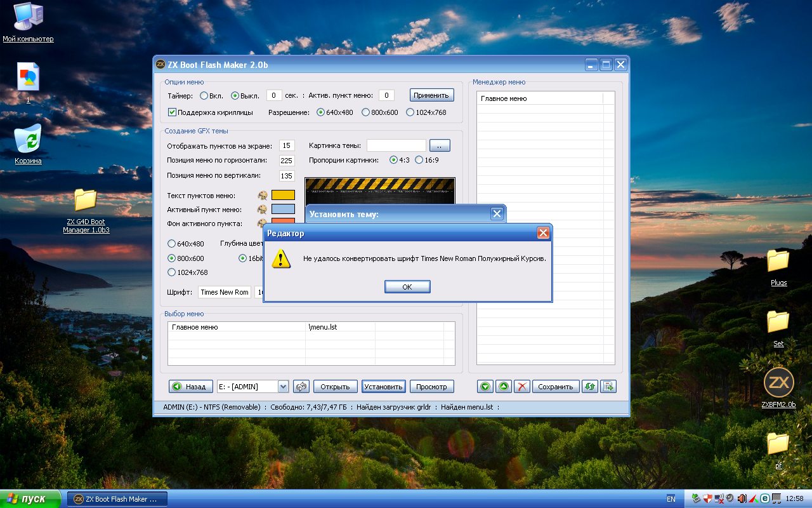Select the desktop file icon named 1
812x508 pixels.
(x=28, y=83)
